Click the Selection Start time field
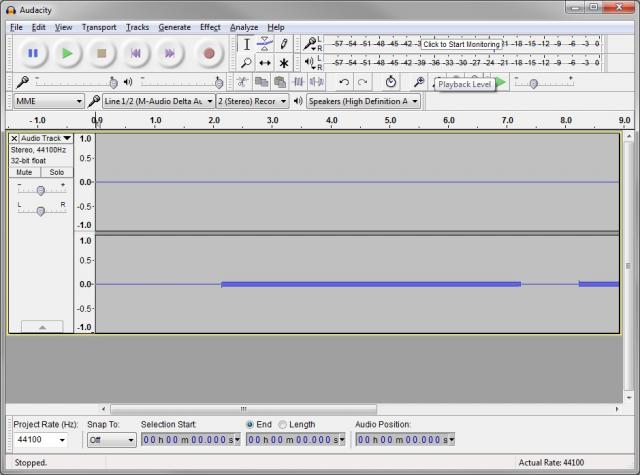Screen dimensions: 640x475 pos(191,440)
